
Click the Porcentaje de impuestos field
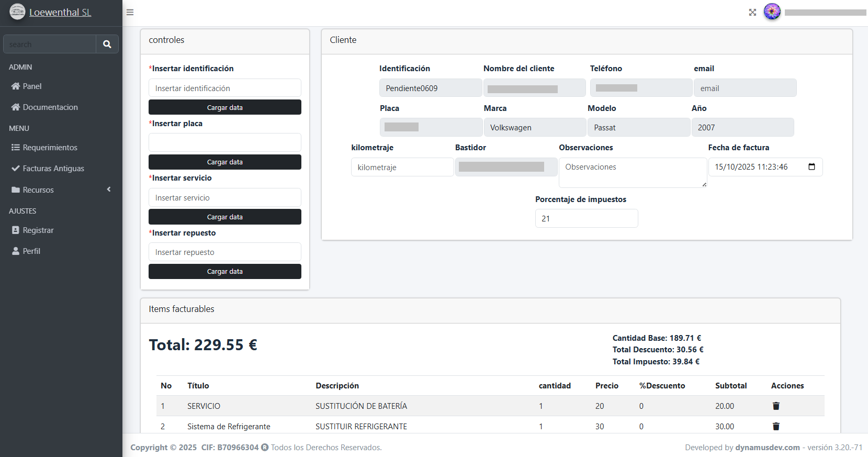[x=586, y=219]
